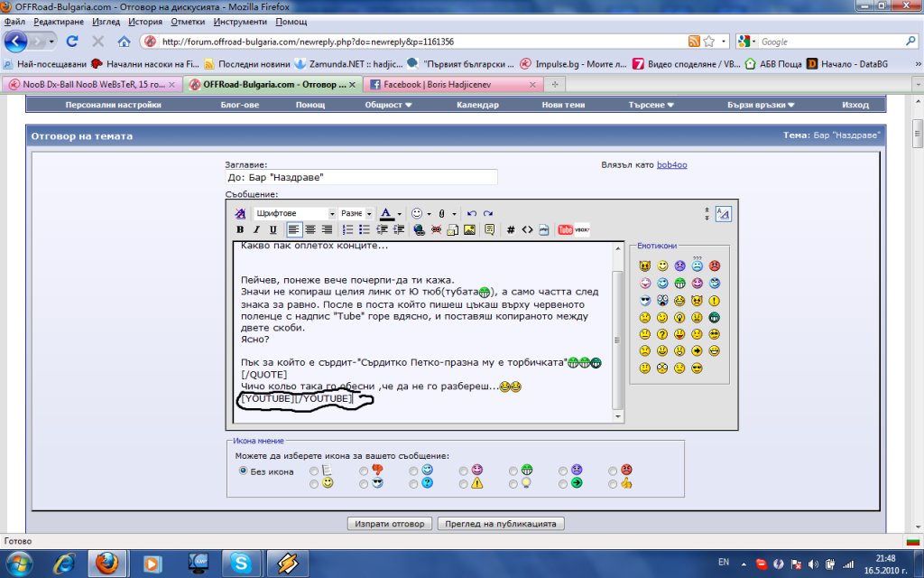This screenshot has width=924, height=578.
Task: Insert image icon in editor toolbar
Action: pos(469,230)
